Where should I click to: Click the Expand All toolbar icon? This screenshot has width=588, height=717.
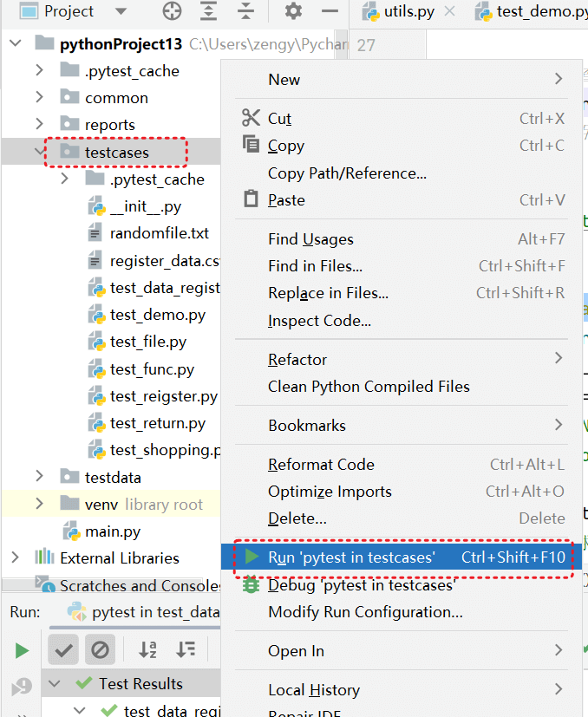pos(209,11)
